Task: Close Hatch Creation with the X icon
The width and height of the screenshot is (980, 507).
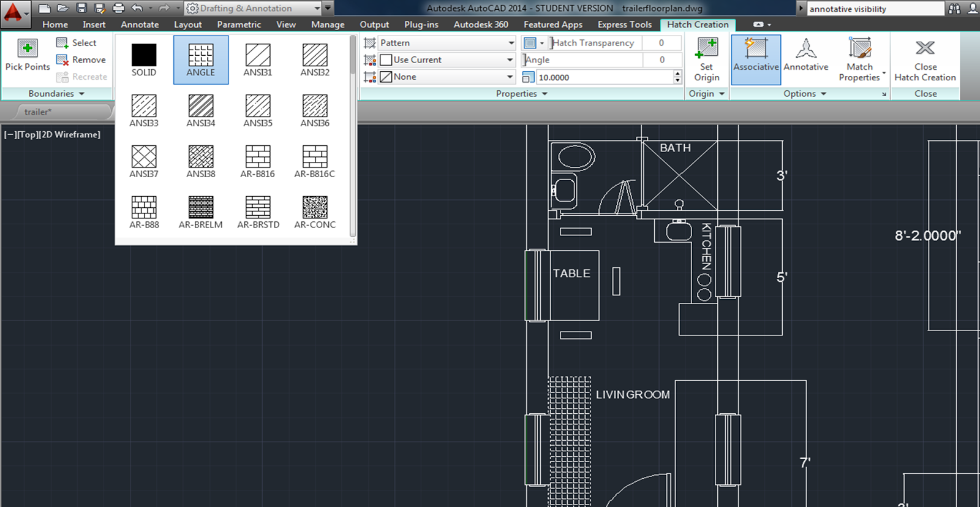Action: tap(925, 48)
